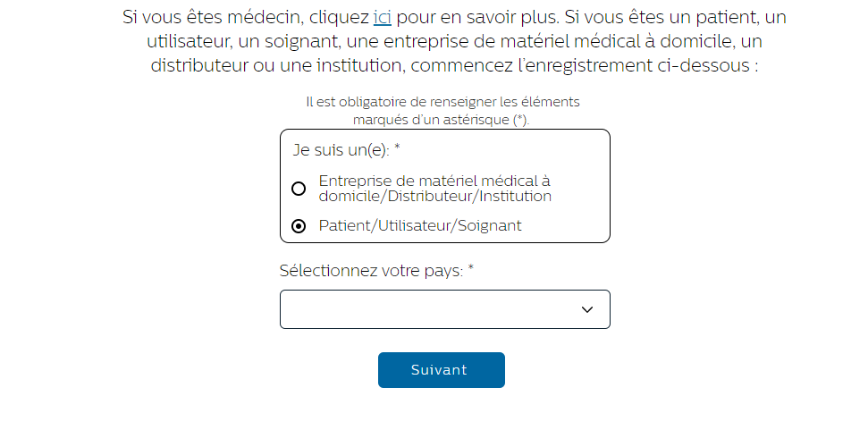Viewport: 868px width, 430px height.
Task: Click the 'Patient/Utilisateur/Soignant' label text
Action: point(420,226)
